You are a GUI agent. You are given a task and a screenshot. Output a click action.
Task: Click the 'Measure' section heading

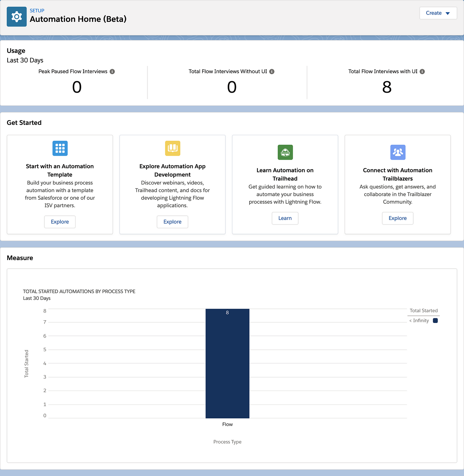(x=20, y=258)
